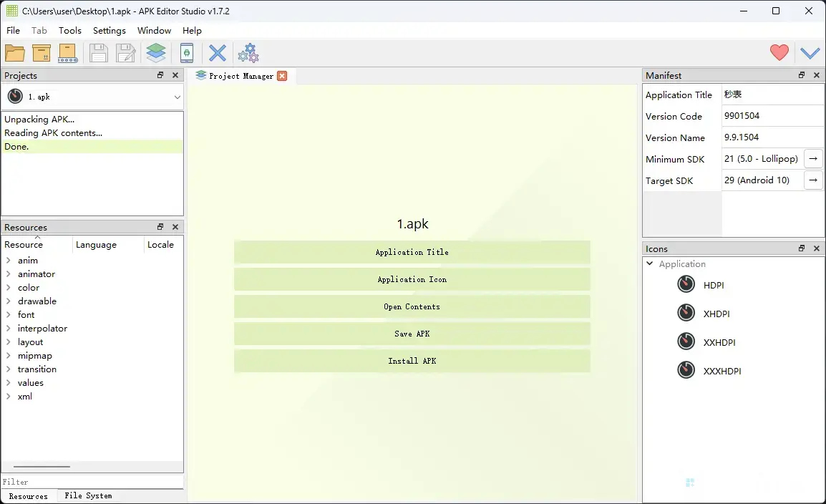Expand the anim resource folder
Viewport: 826px width, 504px height.
click(9, 260)
